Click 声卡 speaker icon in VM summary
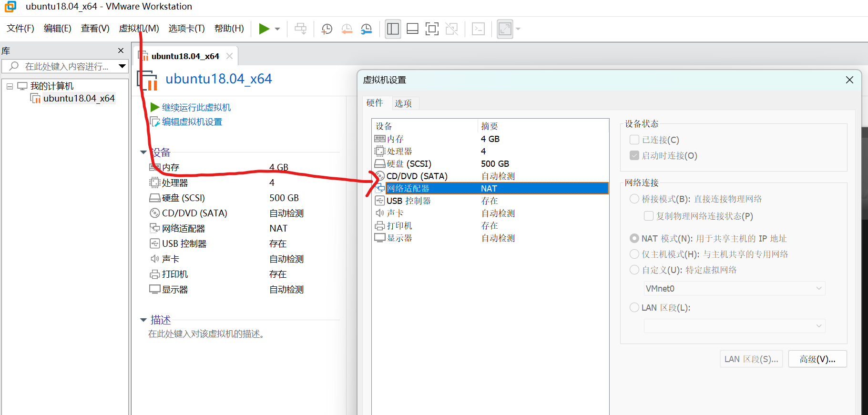The image size is (868, 415). [154, 259]
